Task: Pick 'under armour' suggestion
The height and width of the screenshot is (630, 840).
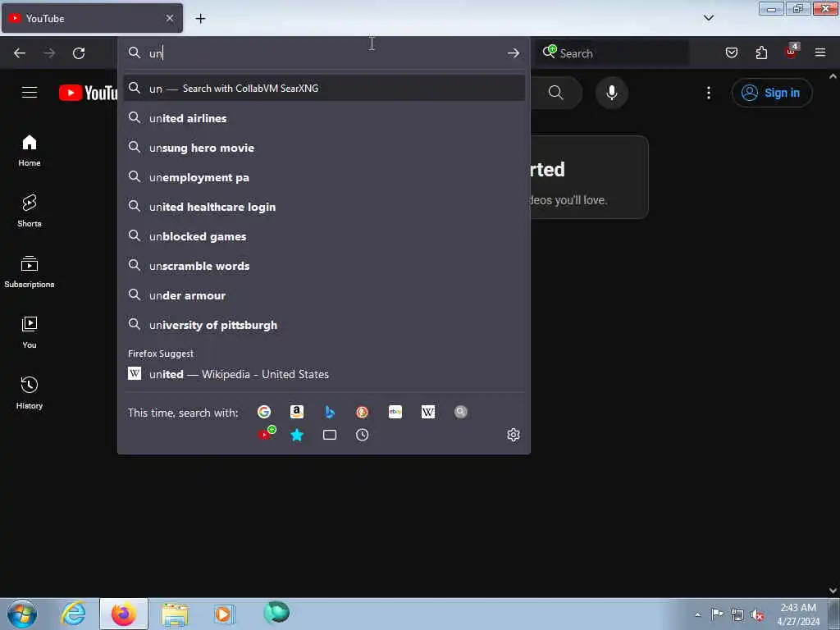Action: [323, 295]
